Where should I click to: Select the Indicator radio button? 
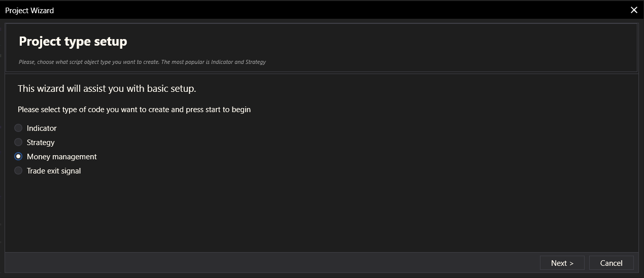pos(18,128)
